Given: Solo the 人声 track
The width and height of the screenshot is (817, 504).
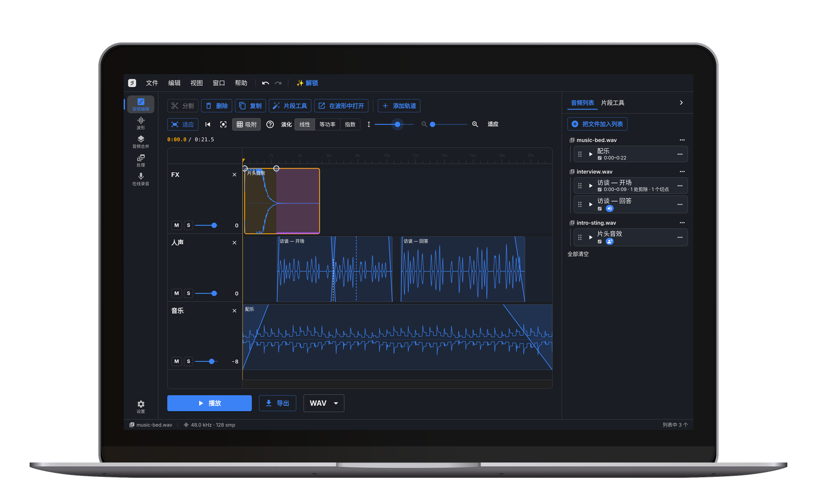Looking at the screenshot, I should (x=188, y=294).
